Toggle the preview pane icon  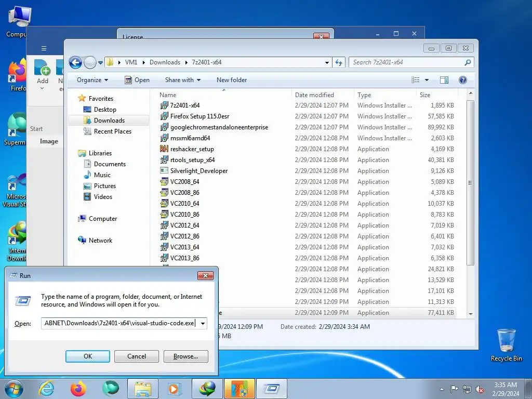pos(444,80)
